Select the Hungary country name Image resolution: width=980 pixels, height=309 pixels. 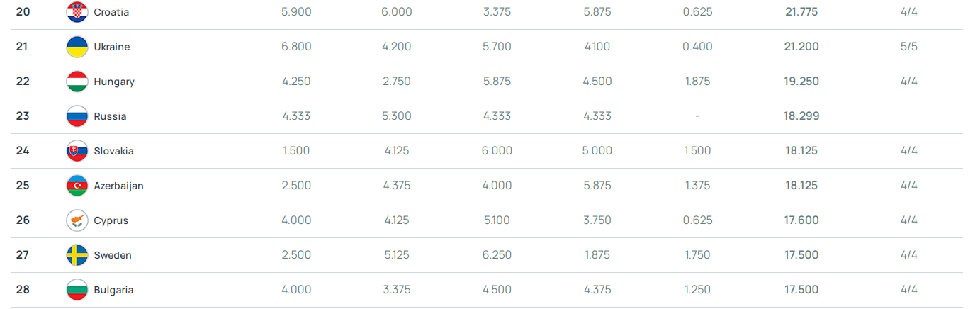coord(114,82)
